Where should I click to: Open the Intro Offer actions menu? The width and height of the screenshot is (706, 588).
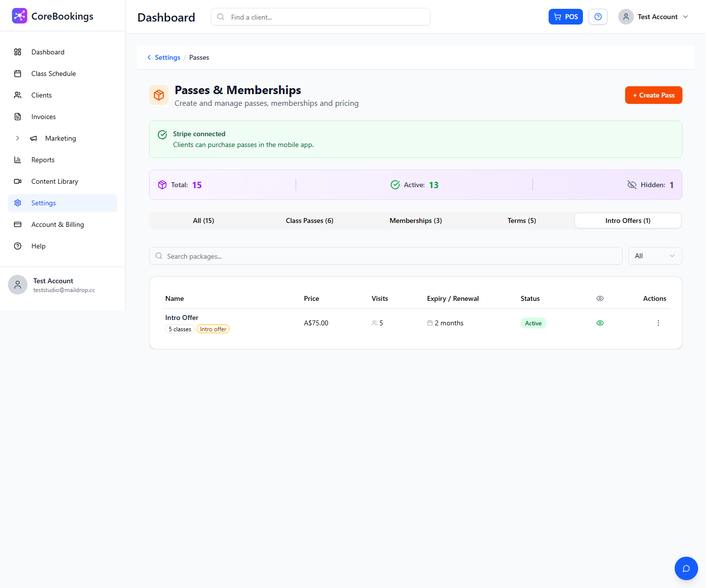click(658, 323)
